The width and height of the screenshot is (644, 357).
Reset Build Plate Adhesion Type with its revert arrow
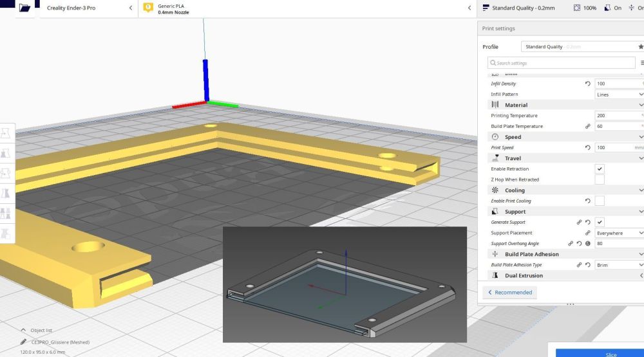(588, 265)
